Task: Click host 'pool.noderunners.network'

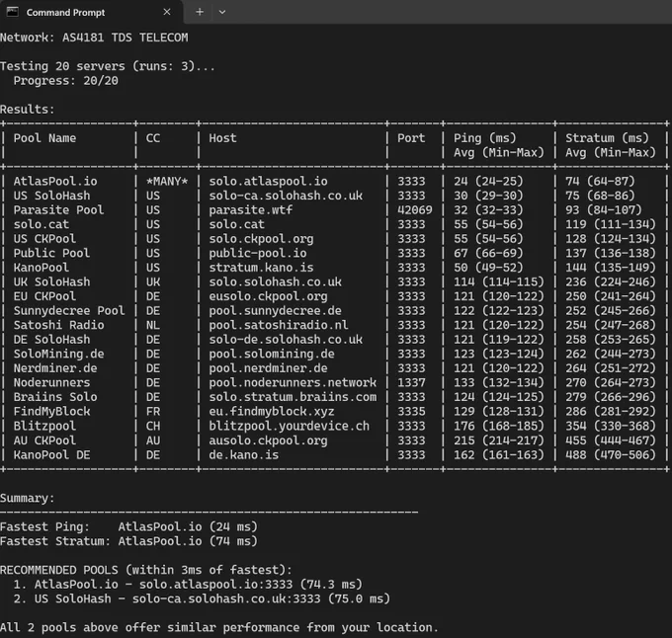Action: (293, 383)
